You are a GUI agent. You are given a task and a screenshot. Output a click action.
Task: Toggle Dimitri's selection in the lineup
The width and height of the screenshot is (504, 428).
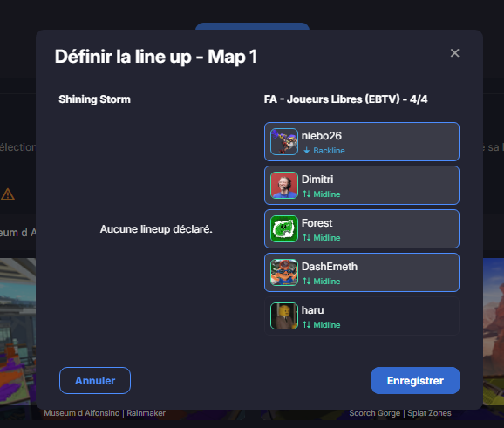coord(362,185)
